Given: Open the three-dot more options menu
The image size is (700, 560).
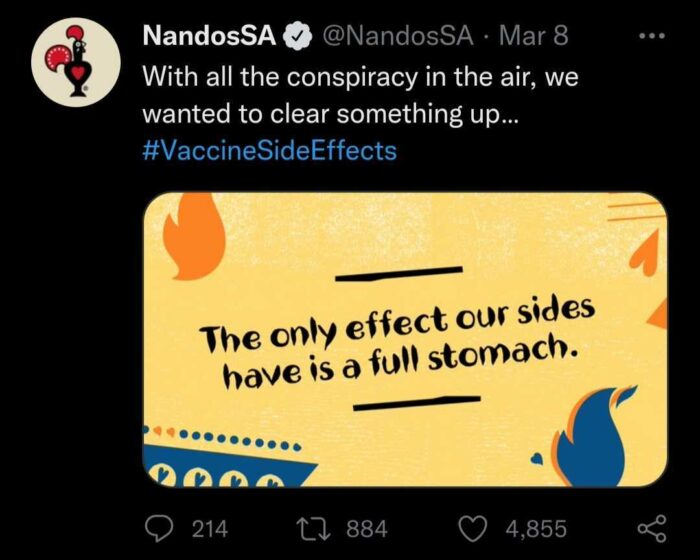Looking at the screenshot, I should [x=652, y=35].
